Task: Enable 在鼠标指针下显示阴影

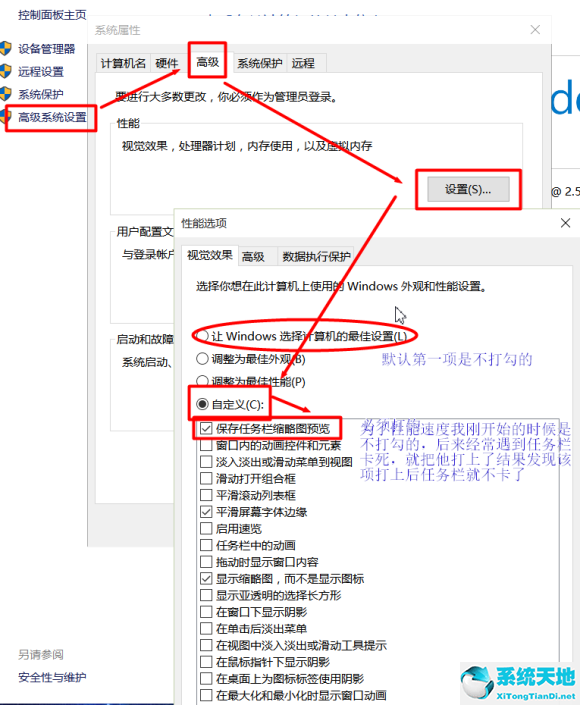Action: (206, 662)
